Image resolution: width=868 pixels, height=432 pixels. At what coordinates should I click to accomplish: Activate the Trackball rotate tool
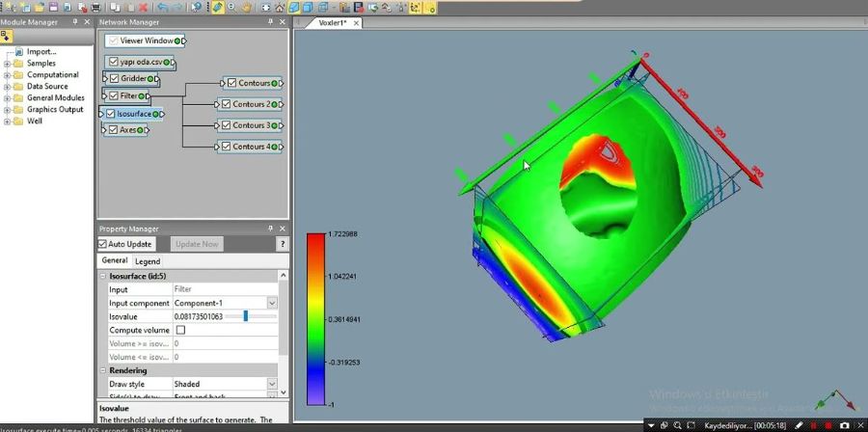pos(219,7)
